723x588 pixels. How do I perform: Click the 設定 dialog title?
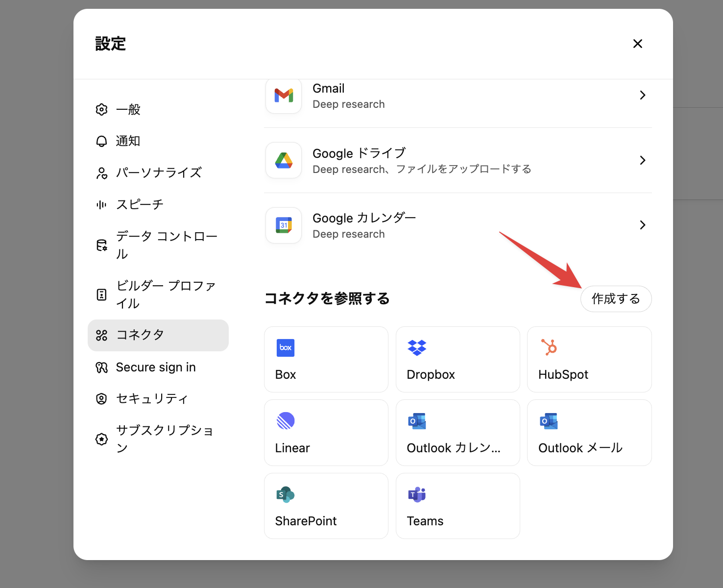pyautogui.click(x=110, y=44)
